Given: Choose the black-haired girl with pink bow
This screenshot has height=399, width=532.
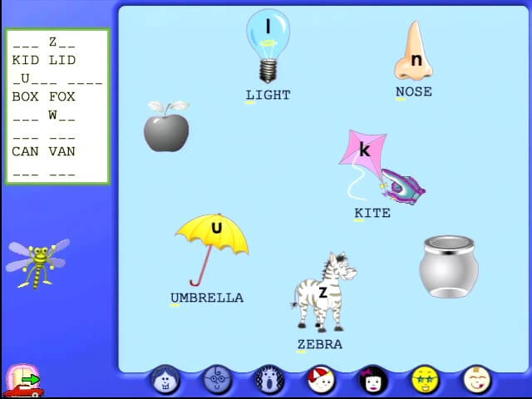Looking at the screenshot, I should (x=373, y=379).
